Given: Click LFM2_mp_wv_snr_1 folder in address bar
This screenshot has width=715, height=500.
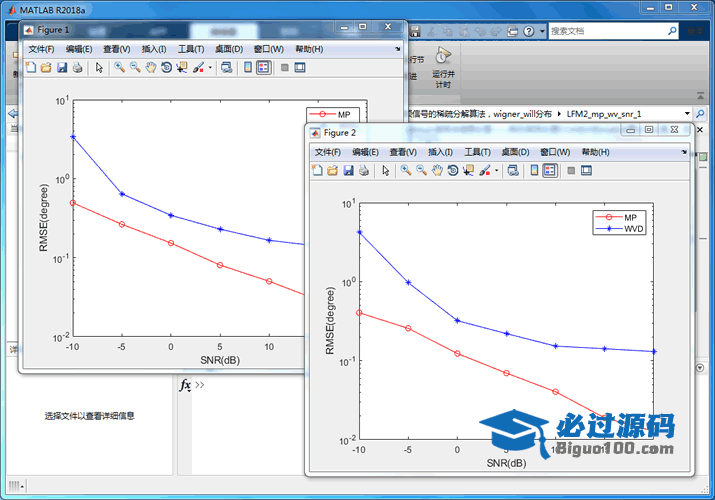Looking at the screenshot, I should point(604,114).
